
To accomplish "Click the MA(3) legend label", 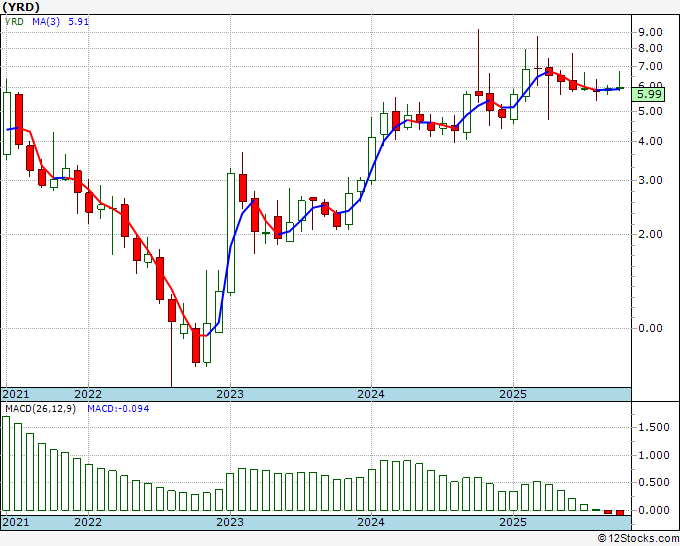I will (x=46, y=22).
